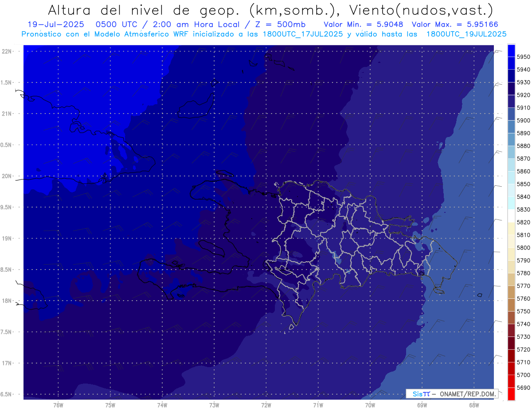Click the blue 'Sis' logo text in credit box

(x=417, y=394)
